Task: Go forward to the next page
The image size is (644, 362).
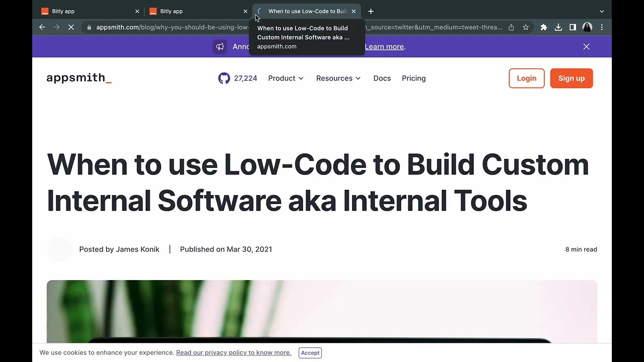Action: coord(57,27)
